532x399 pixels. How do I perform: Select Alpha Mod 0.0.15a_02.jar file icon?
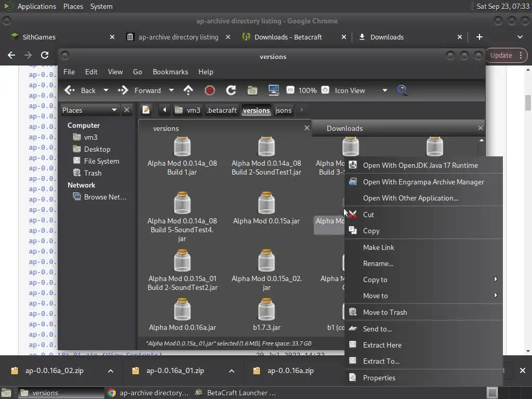click(x=267, y=261)
